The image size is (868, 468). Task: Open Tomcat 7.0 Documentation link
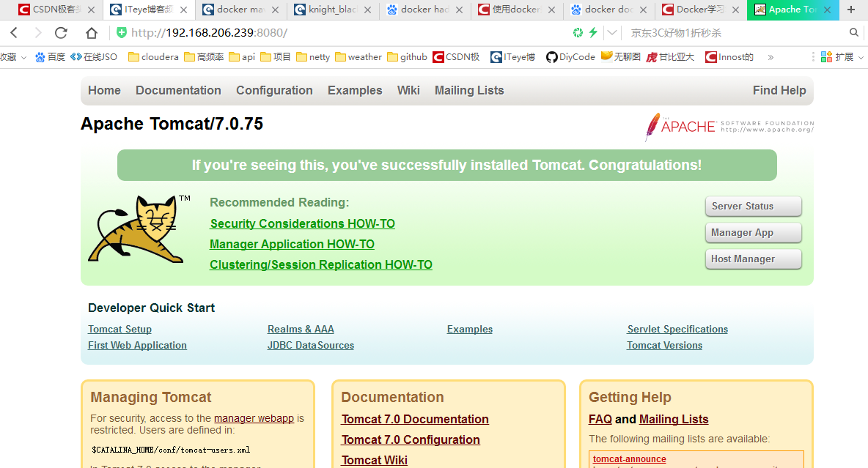click(415, 420)
